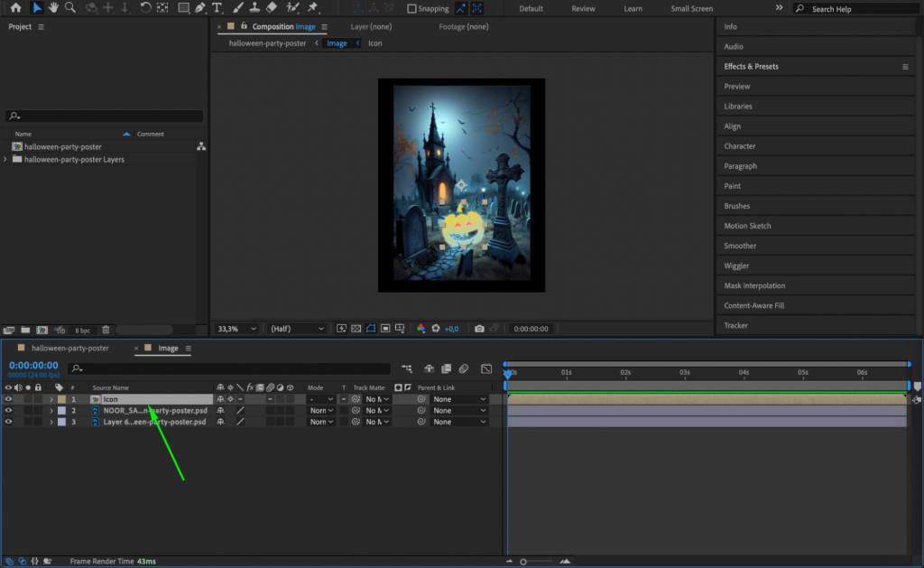Take a snapshot of the composition view
Image resolution: width=924 pixels, height=568 pixels.
(x=479, y=329)
